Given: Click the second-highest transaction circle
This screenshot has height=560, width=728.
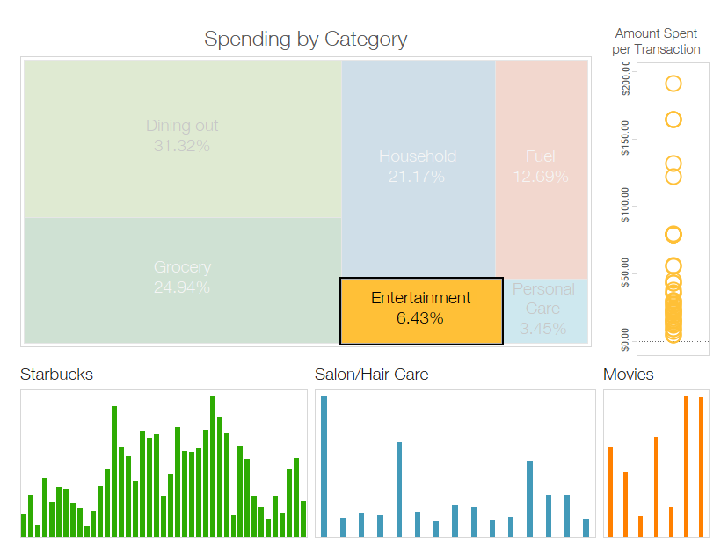Looking at the screenshot, I should point(673,120).
